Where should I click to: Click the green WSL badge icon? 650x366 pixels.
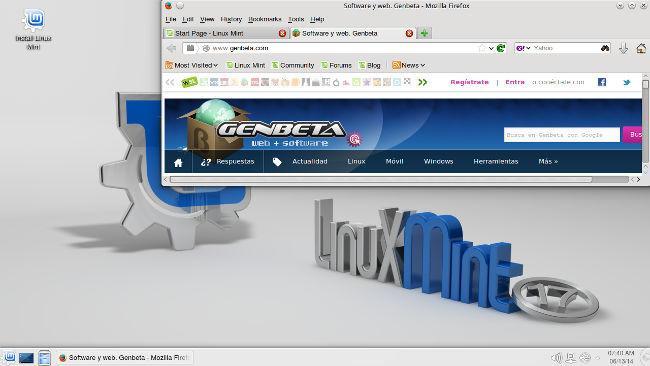point(189,82)
